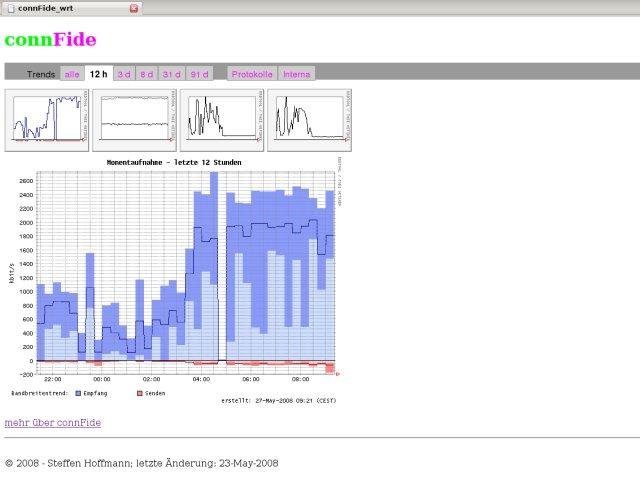Click the 'Bandbreitentrend:' legend text
This screenshot has height=480, width=640.
pos(39,393)
